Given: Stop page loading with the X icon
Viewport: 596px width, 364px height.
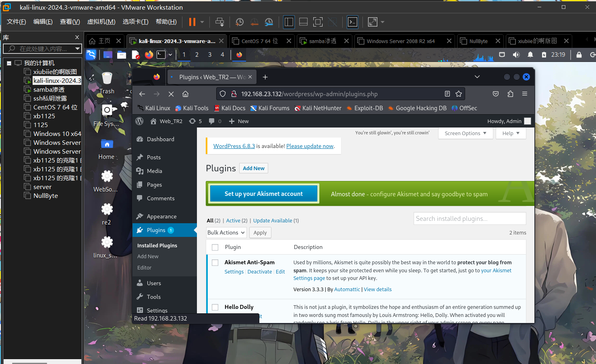Looking at the screenshot, I should click(x=171, y=94).
